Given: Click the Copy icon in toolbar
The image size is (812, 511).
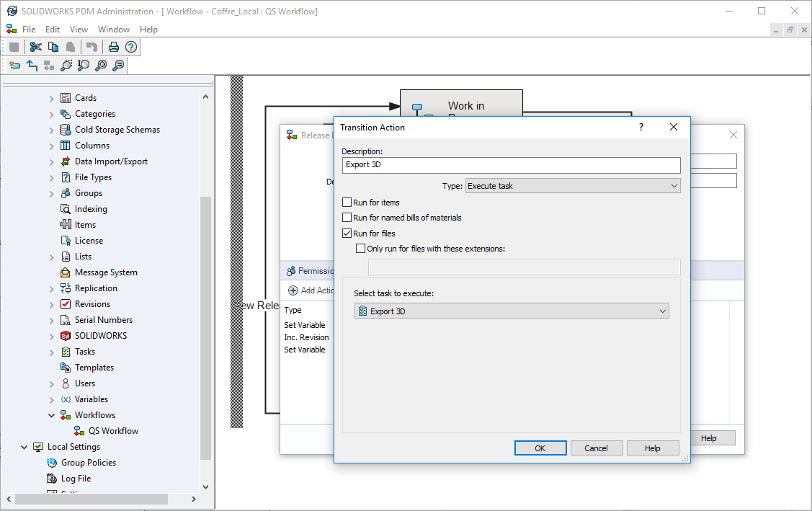Looking at the screenshot, I should point(53,47).
